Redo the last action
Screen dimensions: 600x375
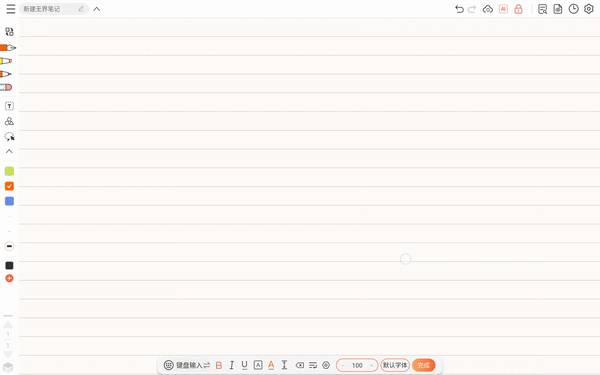(x=472, y=9)
